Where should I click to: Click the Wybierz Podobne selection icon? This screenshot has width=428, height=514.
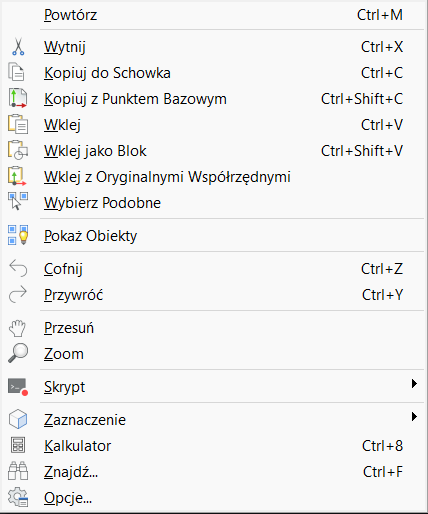click(18, 202)
